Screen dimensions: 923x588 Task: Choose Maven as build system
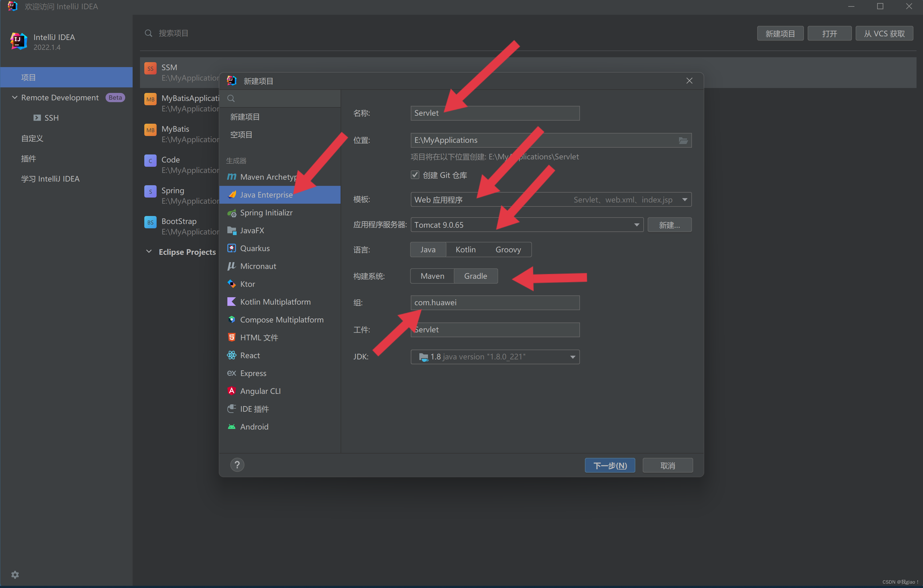point(432,276)
